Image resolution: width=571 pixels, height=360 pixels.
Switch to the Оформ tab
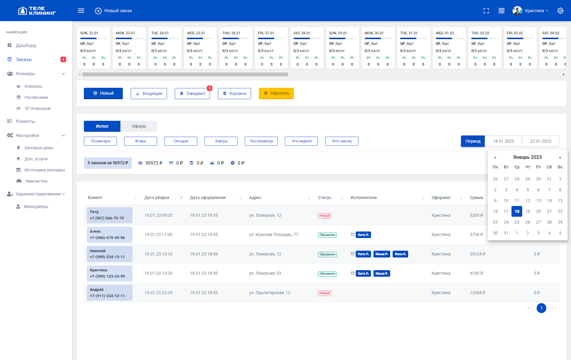coord(139,126)
